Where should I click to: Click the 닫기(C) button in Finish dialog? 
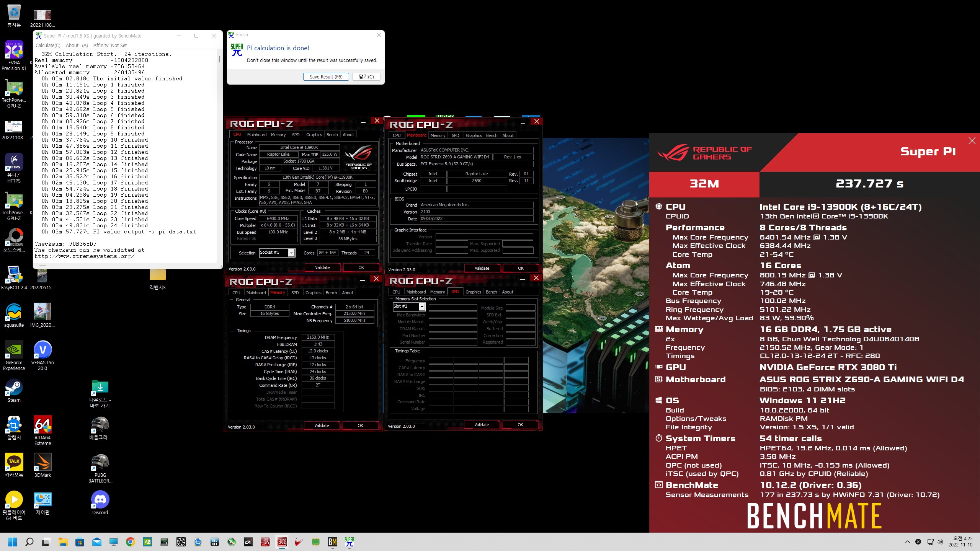point(366,77)
